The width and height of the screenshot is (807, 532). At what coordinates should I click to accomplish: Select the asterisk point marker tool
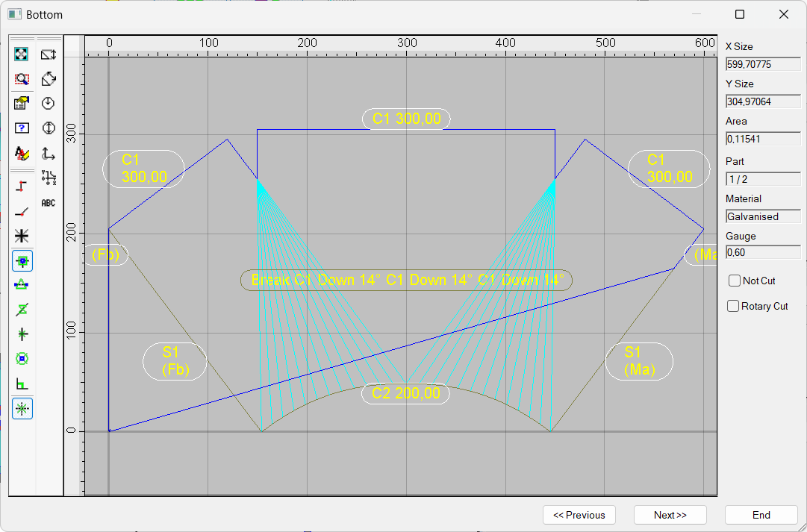[x=22, y=236]
